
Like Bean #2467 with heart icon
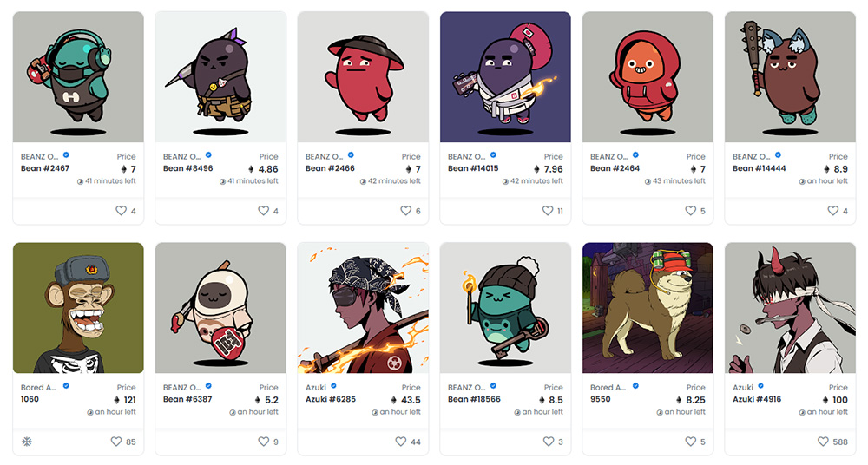click(121, 210)
